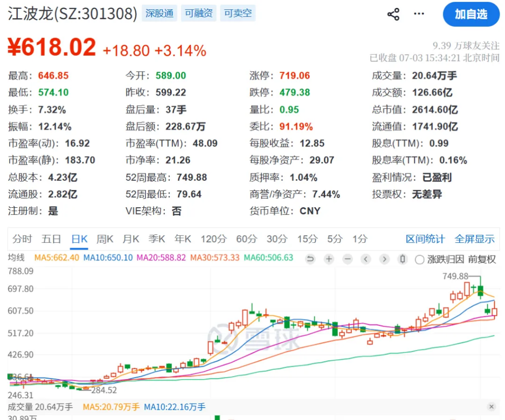505x420 pixels.
Task: Select the 季K chart tab
Action: click(x=157, y=239)
